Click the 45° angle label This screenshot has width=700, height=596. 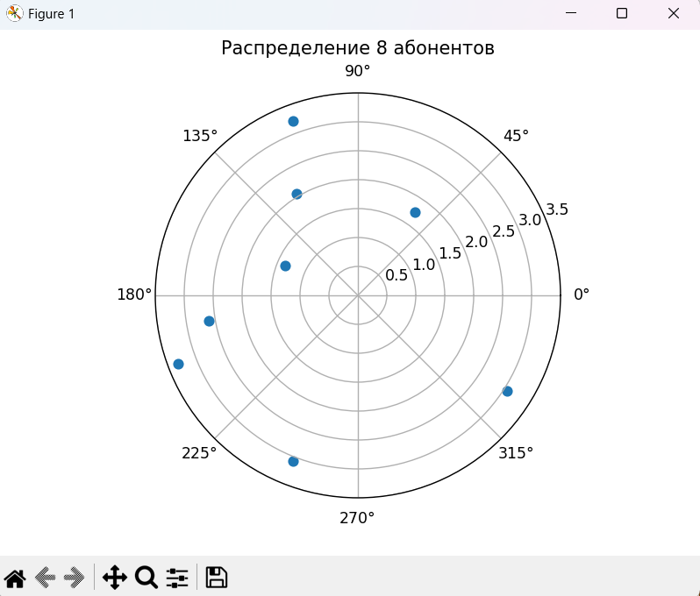[516, 136]
